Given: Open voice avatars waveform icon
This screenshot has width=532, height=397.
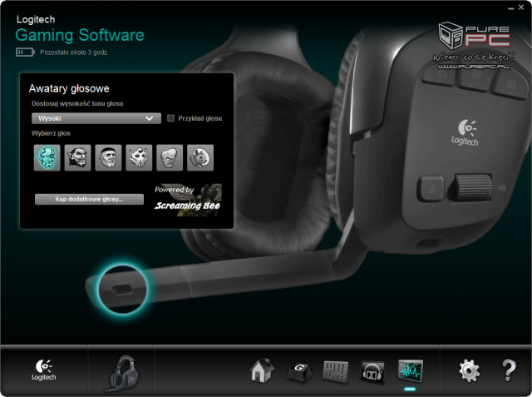Looking at the screenshot, I should click(410, 370).
